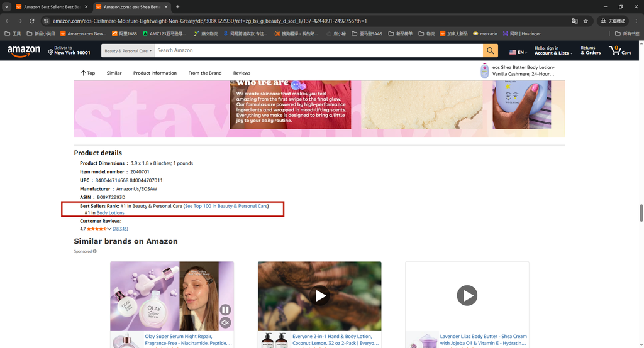Image resolution: width=644 pixels, height=348 pixels.
Task: Open a new browser tab with plus
Action: 177,6
